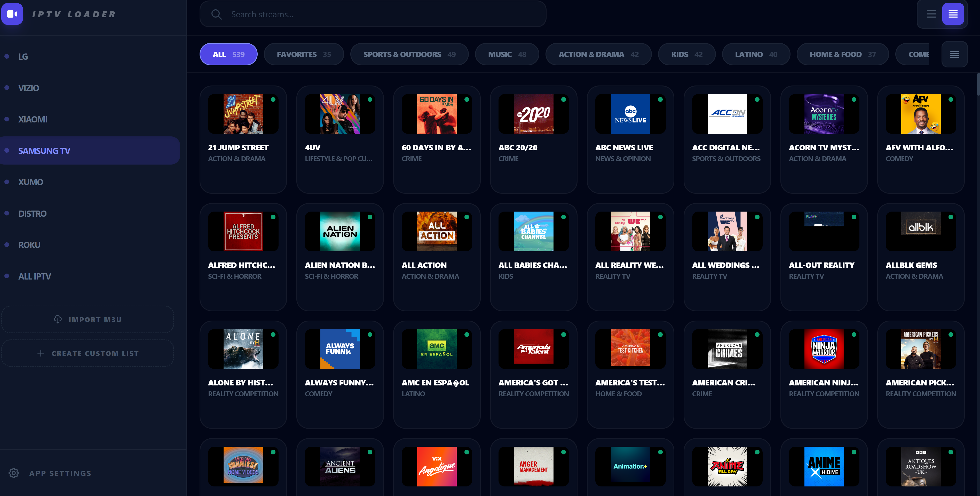Open the partially hidden Comedy category pill
The height and width of the screenshot is (496, 980).
917,55
